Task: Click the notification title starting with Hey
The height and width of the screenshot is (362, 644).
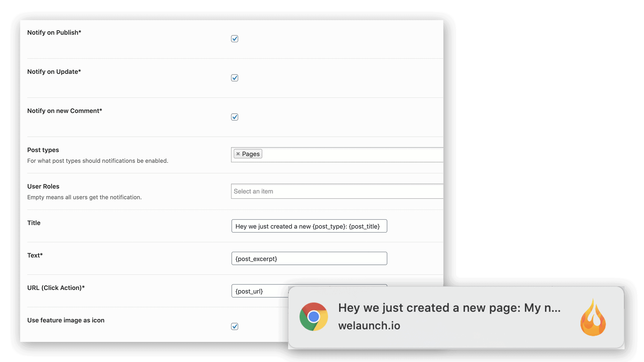Action: [x=449, y=308]
